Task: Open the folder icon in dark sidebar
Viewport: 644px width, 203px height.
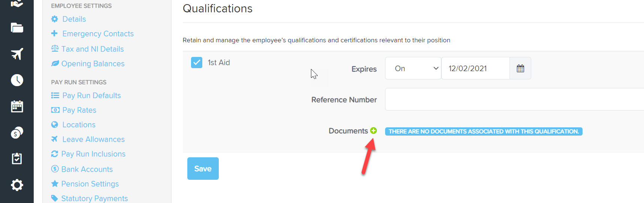Action: [x=17, y=28]
